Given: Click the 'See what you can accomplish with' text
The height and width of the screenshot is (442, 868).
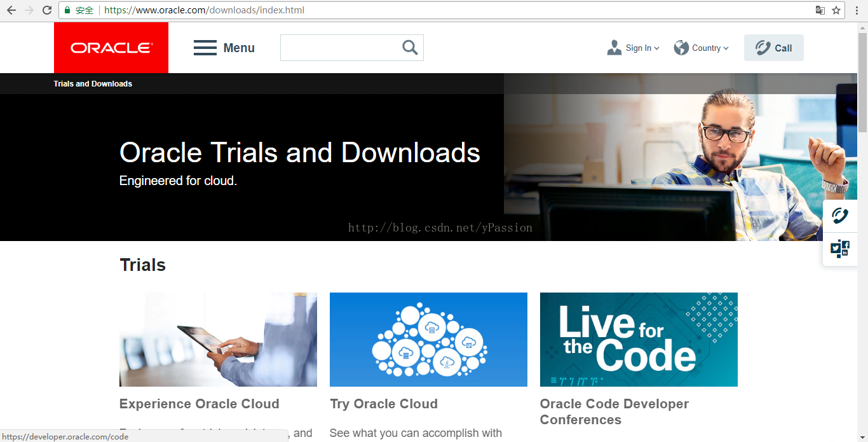Looking at the screenshot, I should click(x=416, y=433).
